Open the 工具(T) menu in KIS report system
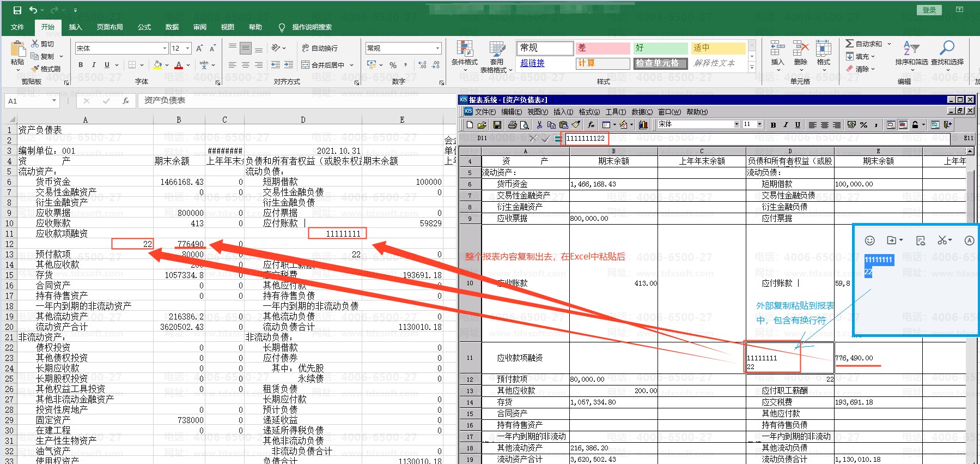This screenshot has height=464, width=980. coord(616,112)
